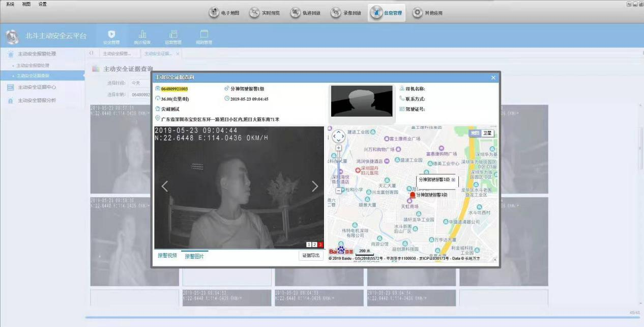Open the 录像回放 video playback module
This screenshot has height=327, width=644.
(x=346, y=13)
